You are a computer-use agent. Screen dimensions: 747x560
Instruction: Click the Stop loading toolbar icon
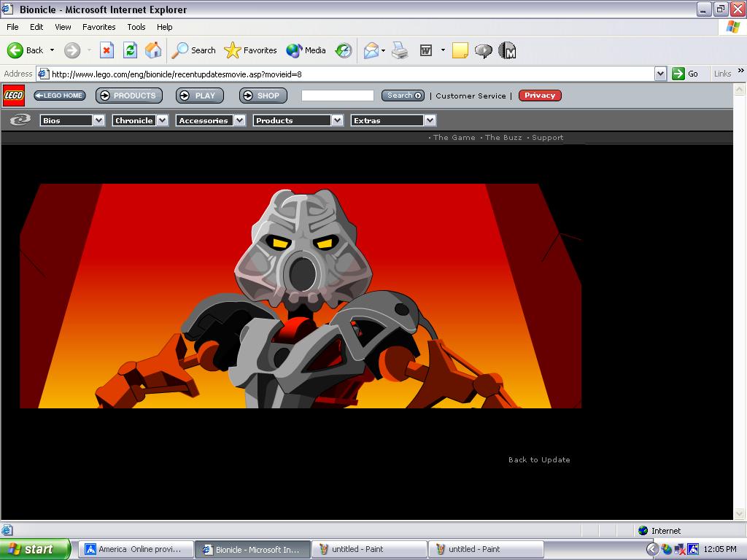(107, 50)
